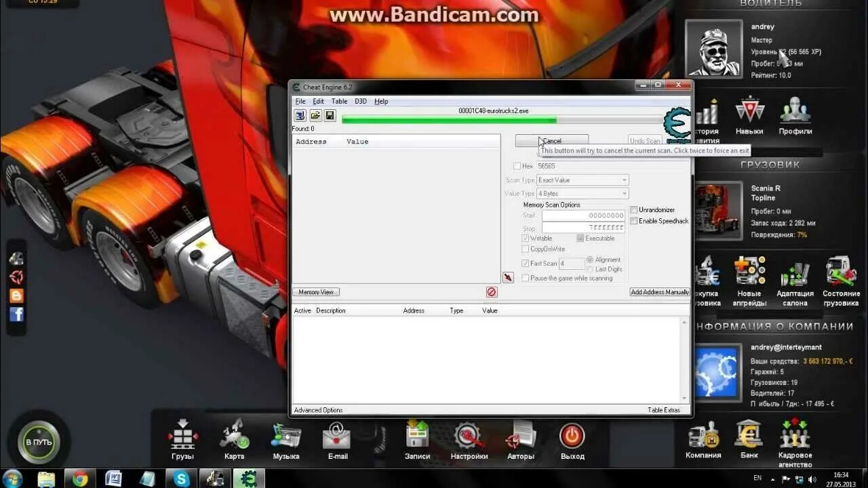Click Advanced Options at the bottom
Screen dimensions: 868x488
tap(318, 410)
